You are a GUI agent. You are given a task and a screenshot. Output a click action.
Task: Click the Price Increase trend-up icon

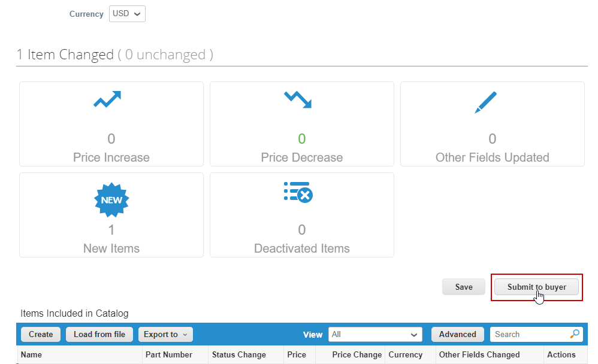pos(107,99)
